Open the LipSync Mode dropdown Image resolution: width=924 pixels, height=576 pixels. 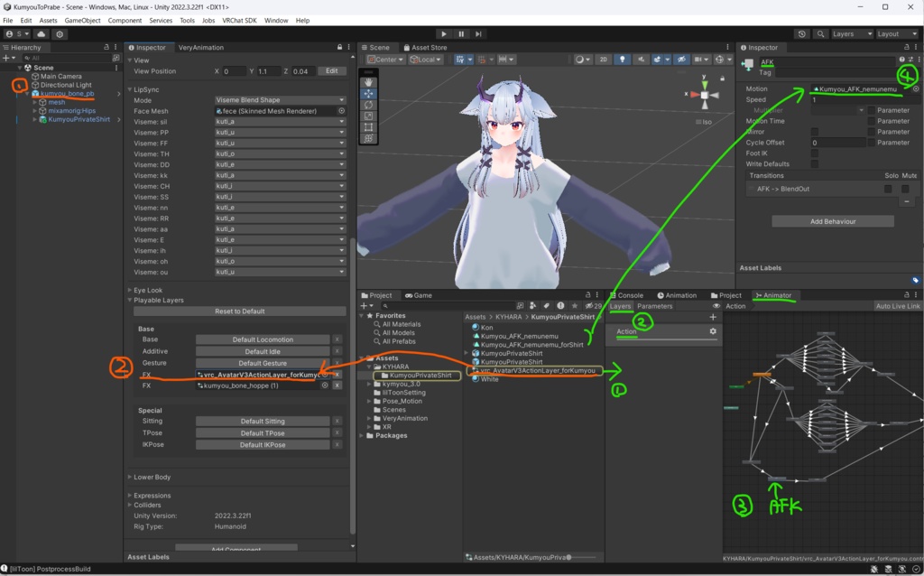(280, 100)
